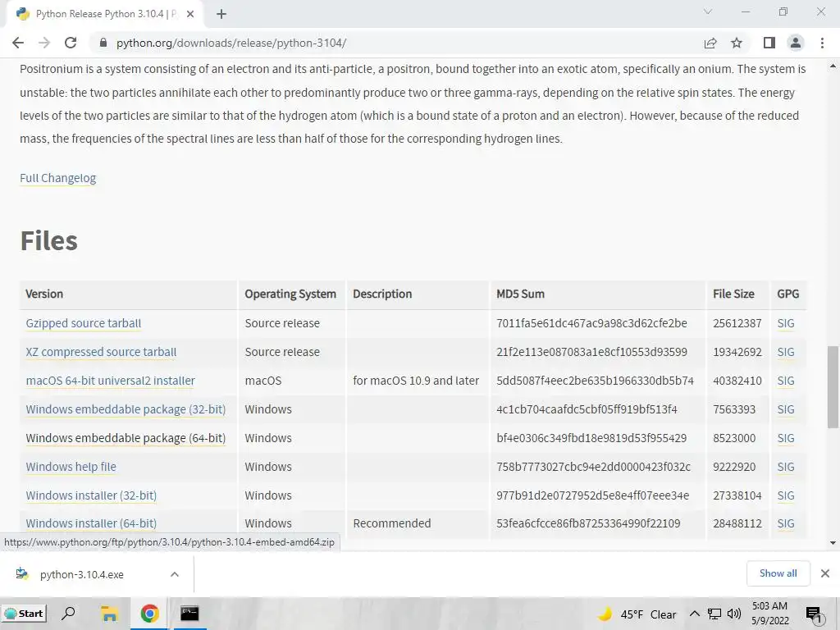This screenshot has height=630, width=840.
Task: Go forward with the arrow button
Action: (x=44, y=43)
